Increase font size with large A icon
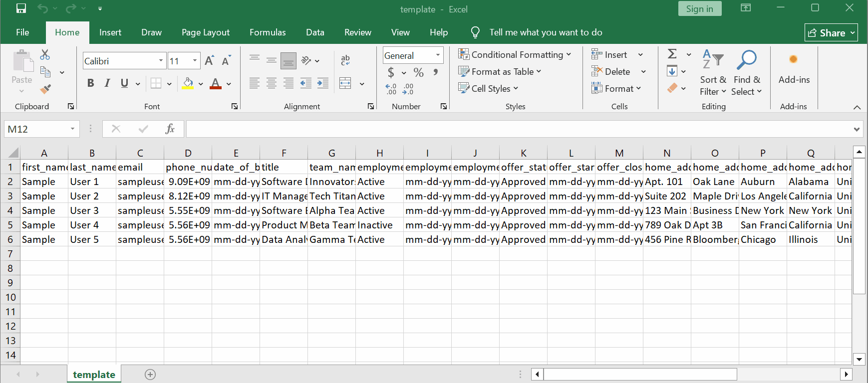Image resolution: width=868 pixels, height=383 pixels. point(210,61)
